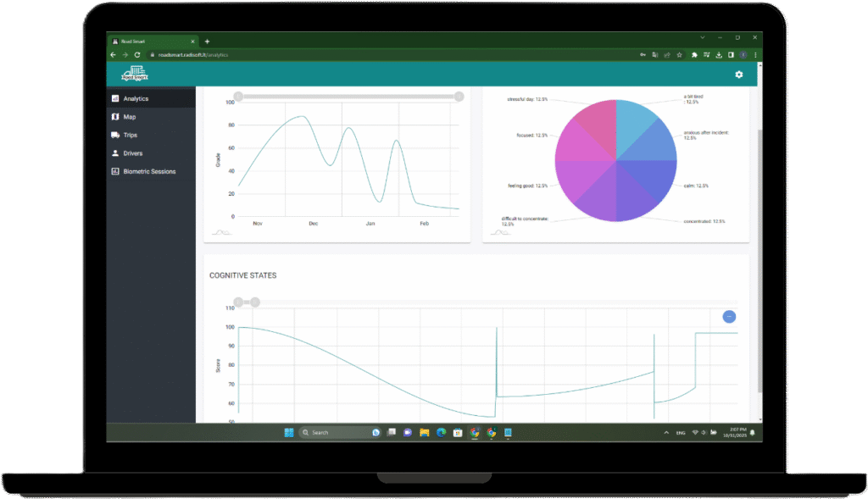Image resolution: width=868 pixels, height=499 pixels.
Task: Open the Analytics sidebar item
Action: (136, 99)
